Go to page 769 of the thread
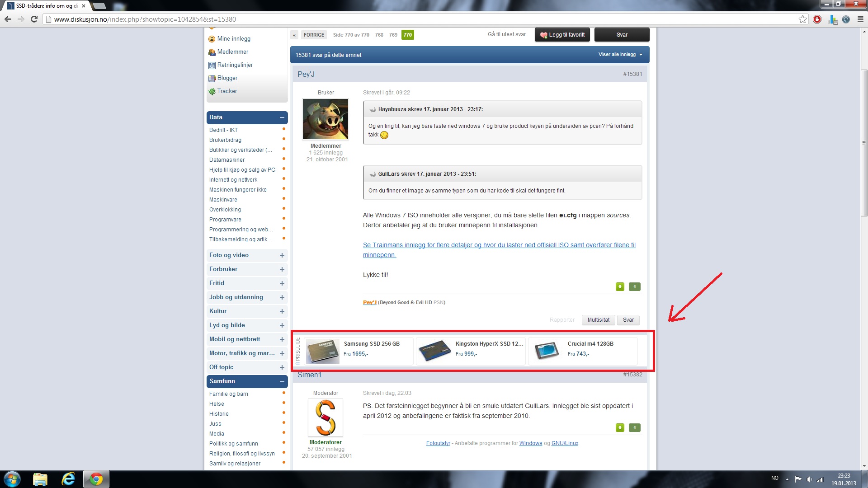868x488 pixels. click(x=393, y=35)
